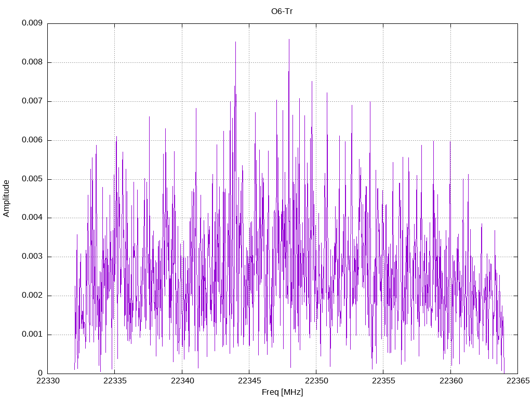Click the tallest spectrum peak near 22348 MHz
Image resolution: width=532 pixels, height=399 pixels.
tap(289, 39)
